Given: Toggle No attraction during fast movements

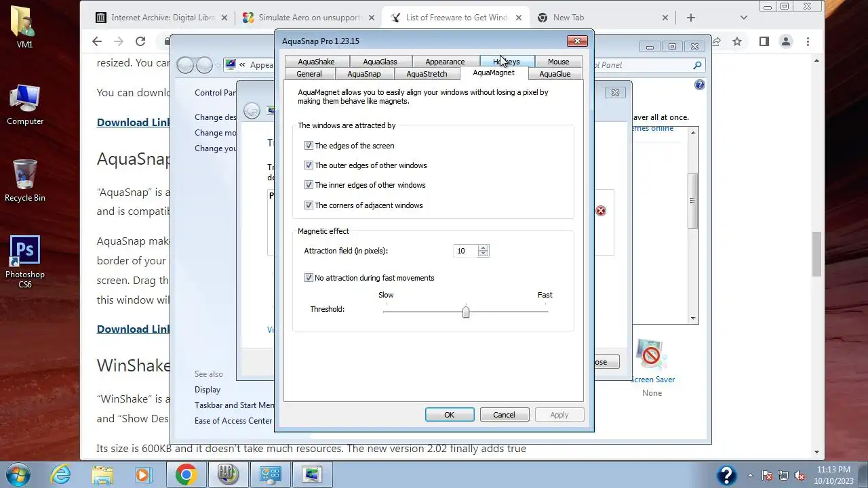Looking at the screenshot, I should tap(309, 278).
